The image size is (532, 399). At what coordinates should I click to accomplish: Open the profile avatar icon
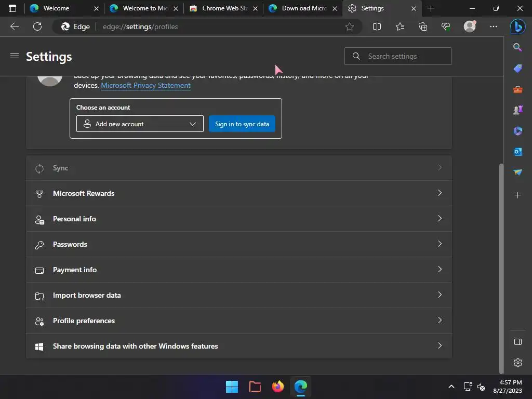pyautogui.click(x=470, y=26)
